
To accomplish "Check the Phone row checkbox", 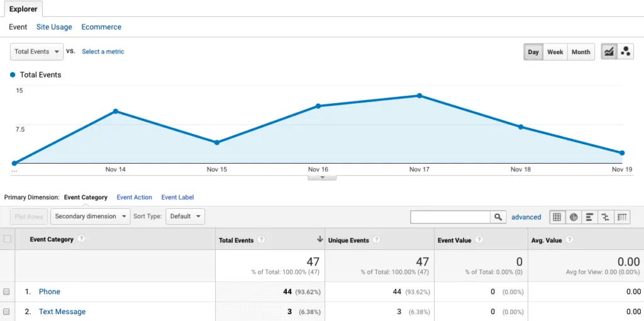I will pyautogui.click(x=7, y=292).
